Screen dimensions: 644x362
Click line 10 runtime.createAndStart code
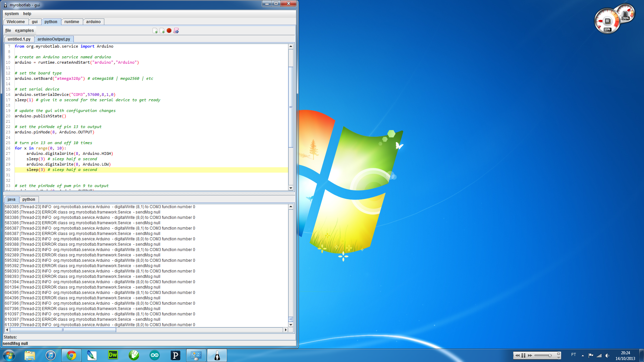click(77, 63)
